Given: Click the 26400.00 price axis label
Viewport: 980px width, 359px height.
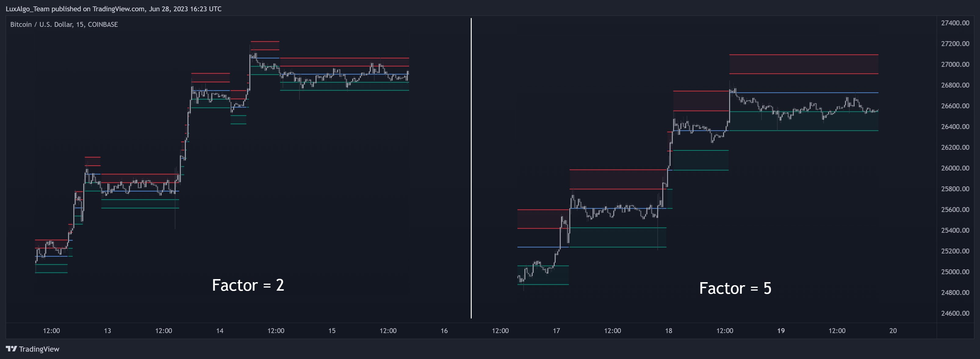Looking at the screenshot, I should click(955, 127).
